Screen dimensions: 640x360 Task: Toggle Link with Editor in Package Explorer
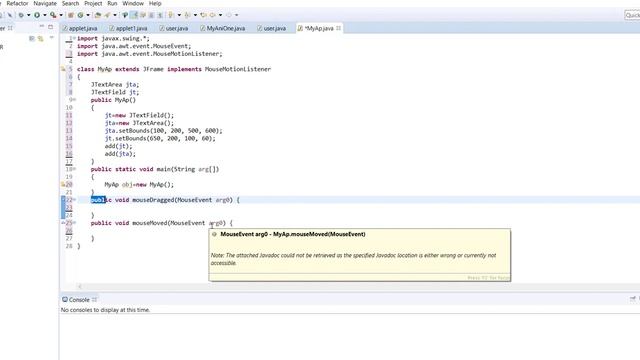click(40, 38)
